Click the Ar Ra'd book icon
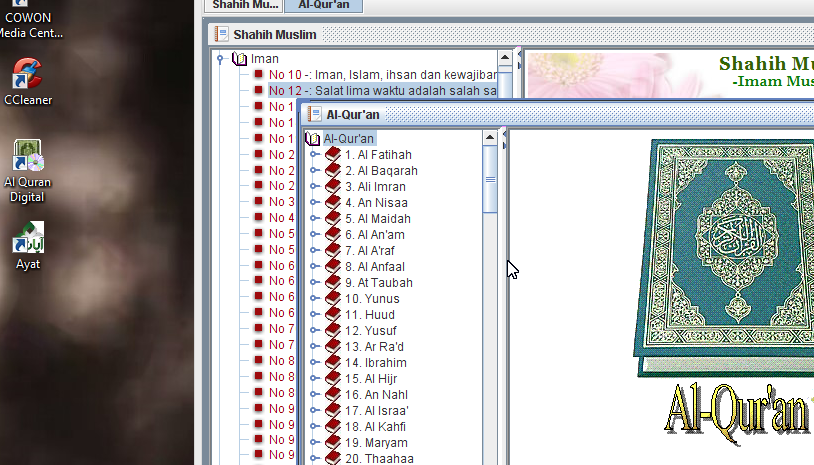Screen dimensions: 814x465 pyautogui.click(x=333, y=347)
